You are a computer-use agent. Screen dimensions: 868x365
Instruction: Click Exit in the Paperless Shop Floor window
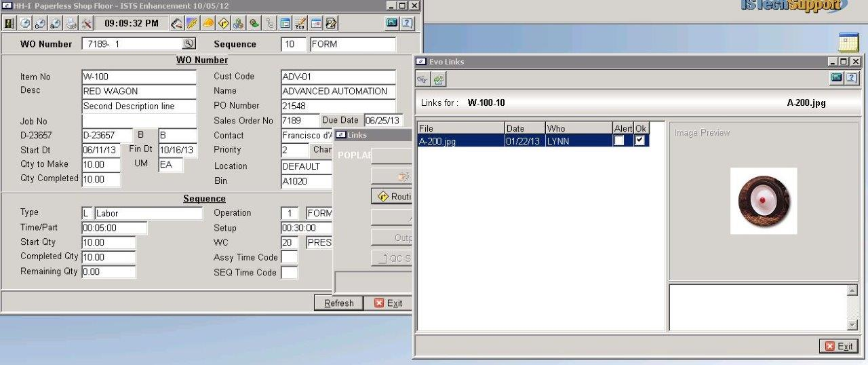pos(389,303)
